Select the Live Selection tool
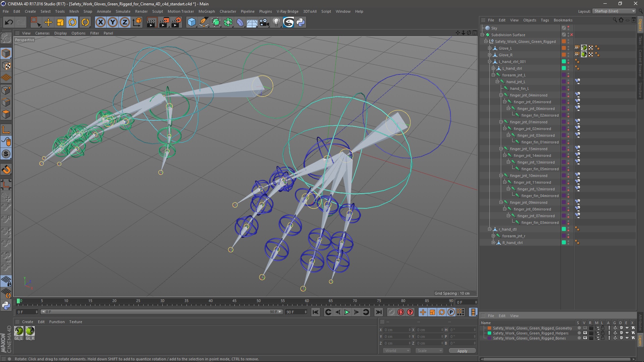 click(x=36, y=22)
